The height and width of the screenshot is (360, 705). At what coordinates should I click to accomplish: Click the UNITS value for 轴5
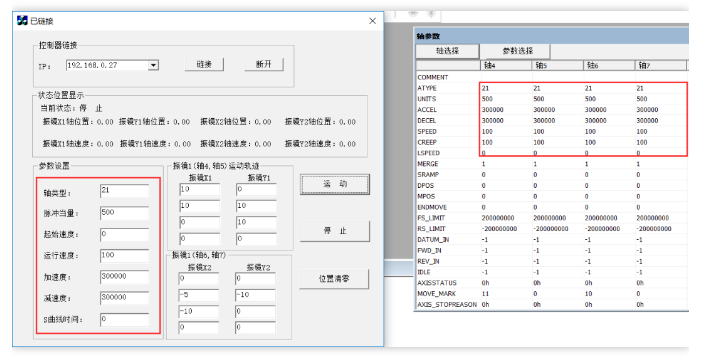point(539,99)
